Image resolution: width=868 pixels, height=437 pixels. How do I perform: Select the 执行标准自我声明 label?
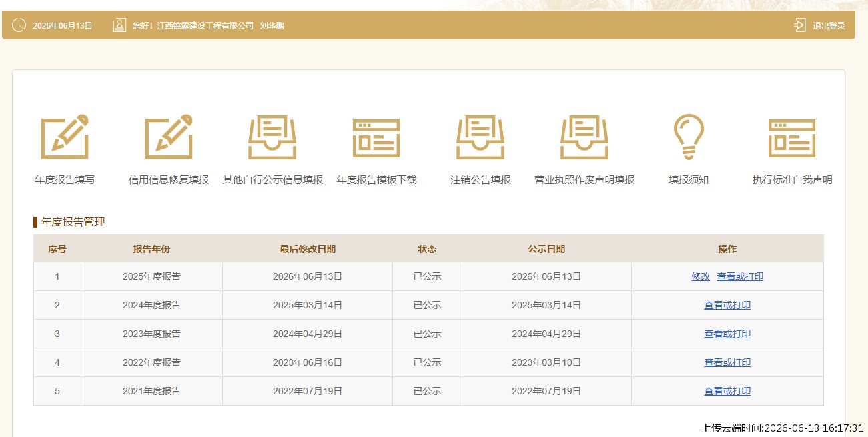[x=792, y=180]
